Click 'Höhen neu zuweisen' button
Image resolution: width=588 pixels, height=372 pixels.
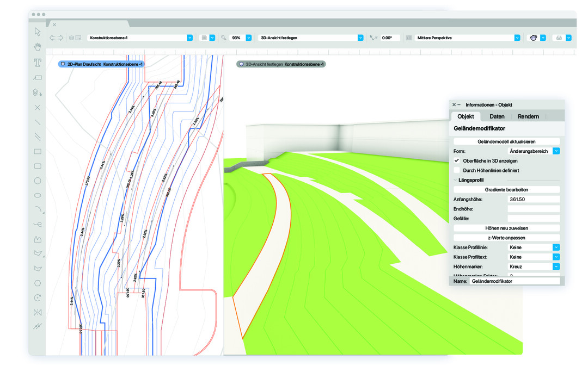tap(506, 228)
